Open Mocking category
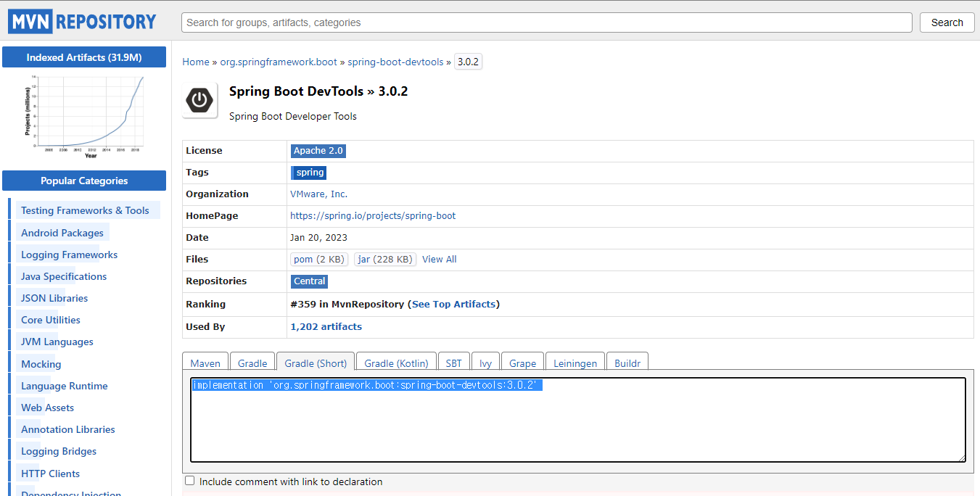 point(41,364)
